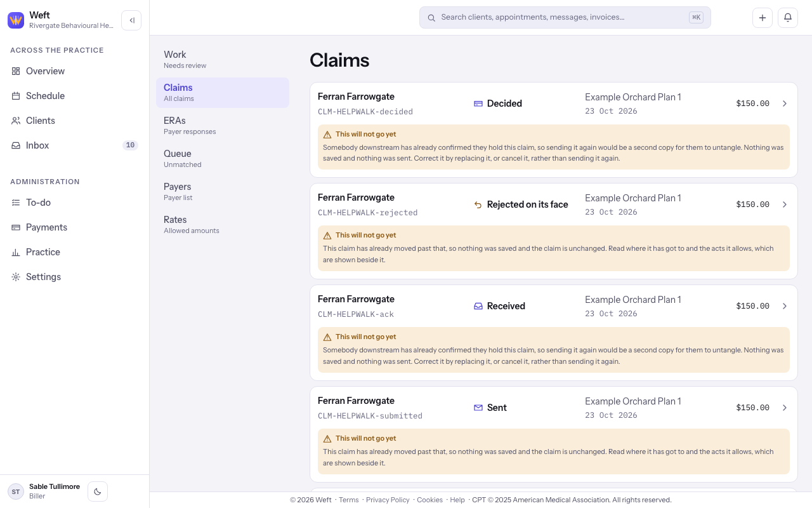812x508 pixels.
Task: Toggle dark mode with the moon icon
Action: tap(98, 491)
